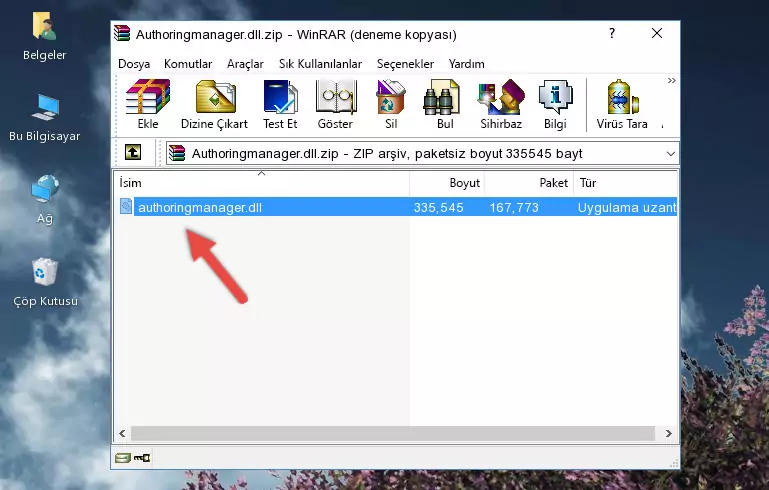Image resolution: width=769 pixels, height=490 pixels.
Task: Click the authoringmanager.dll file icon
Action: 126,206
